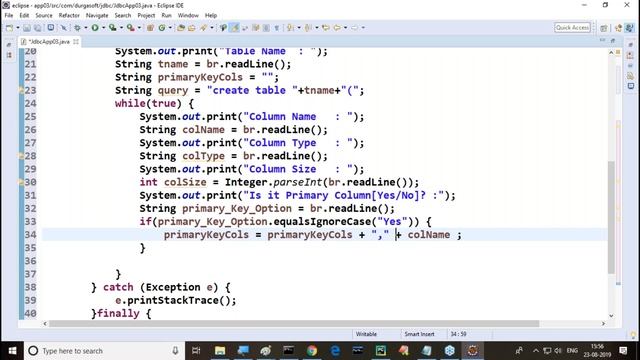The width and height of the screenshot is (640, 360).
Task: Maximize the editor area
Action: coord(613,40)
